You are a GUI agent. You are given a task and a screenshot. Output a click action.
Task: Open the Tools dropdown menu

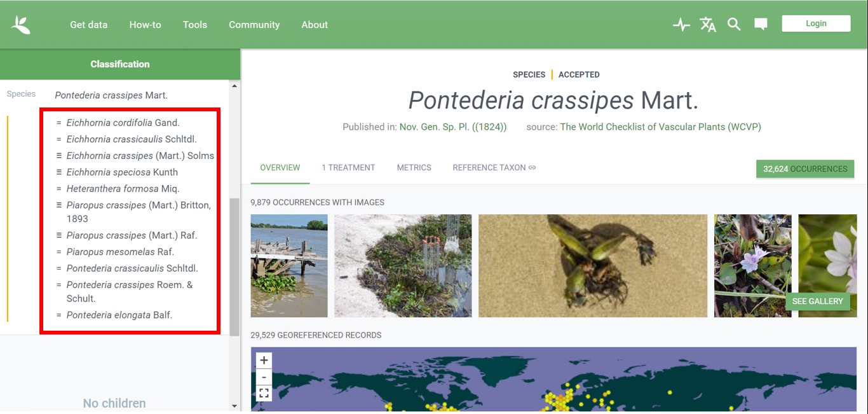[194, 25]
